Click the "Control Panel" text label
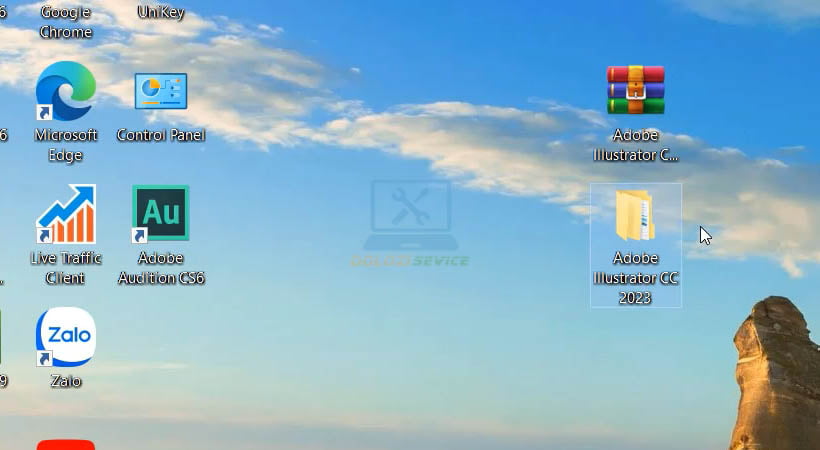 (161, 135)
